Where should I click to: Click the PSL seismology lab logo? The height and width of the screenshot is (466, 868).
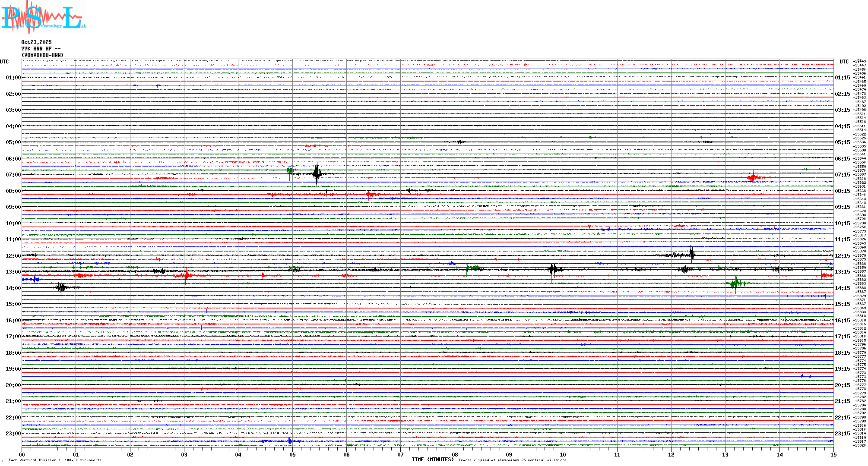[42, 17]
